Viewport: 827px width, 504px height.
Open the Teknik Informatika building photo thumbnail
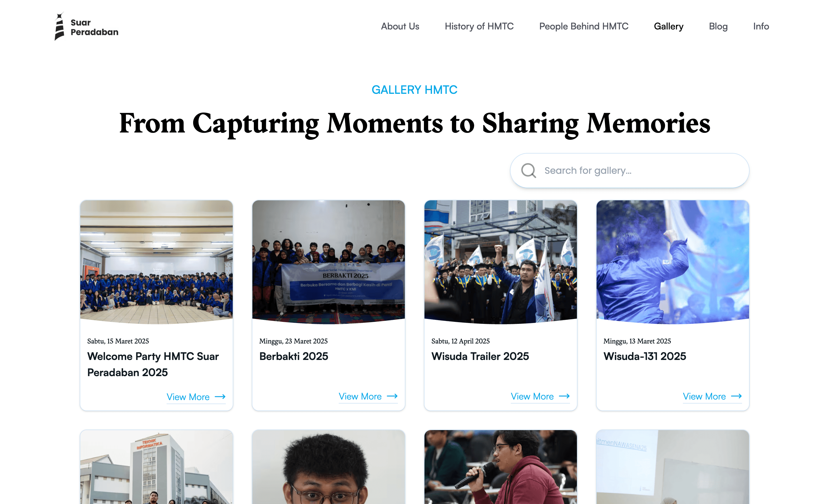click(x=157, y=467)
